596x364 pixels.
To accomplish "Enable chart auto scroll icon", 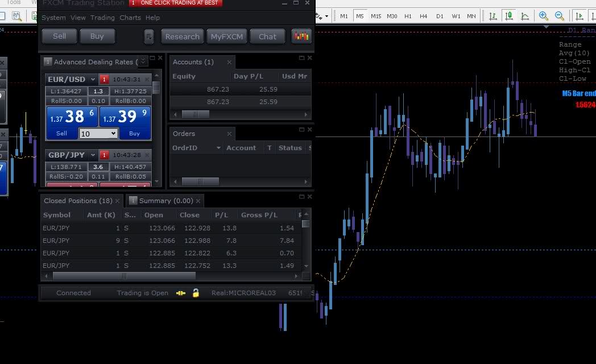I will coord(580,16).
